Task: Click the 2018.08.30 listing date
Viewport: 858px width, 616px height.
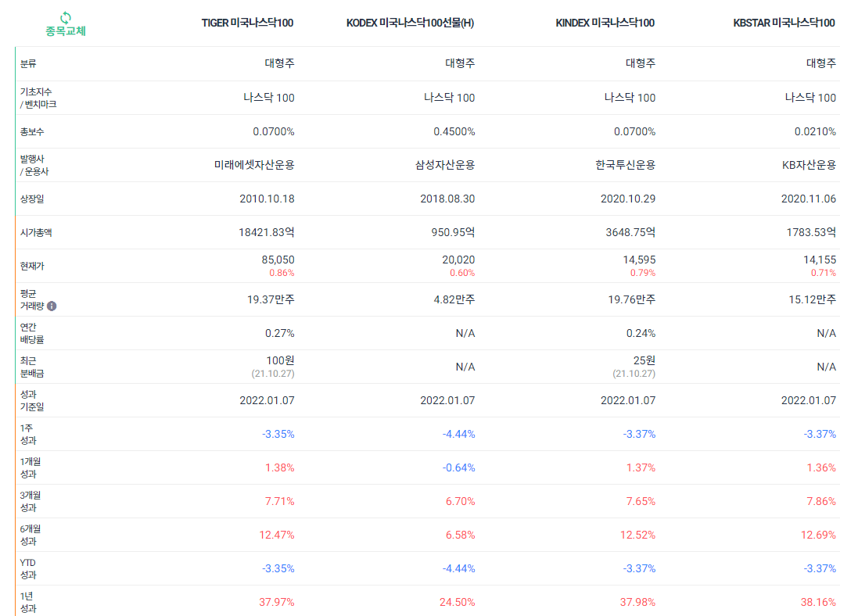Action: point(447,199)
